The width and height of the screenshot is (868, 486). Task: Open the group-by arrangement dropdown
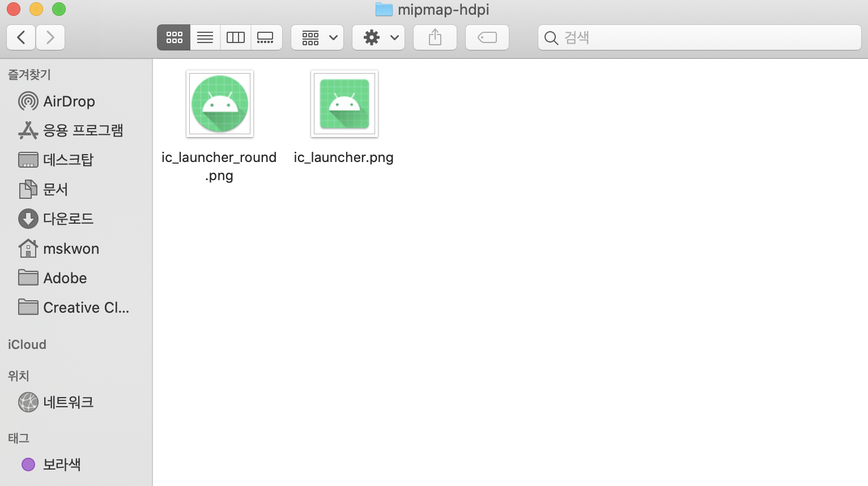click(317, 37)
